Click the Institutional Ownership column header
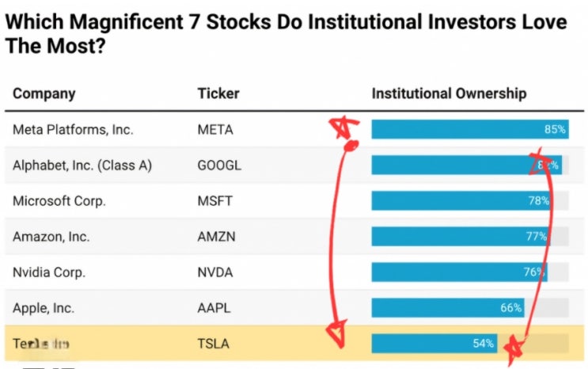Viewport: 588px width, 369px height. click(449, 93)
